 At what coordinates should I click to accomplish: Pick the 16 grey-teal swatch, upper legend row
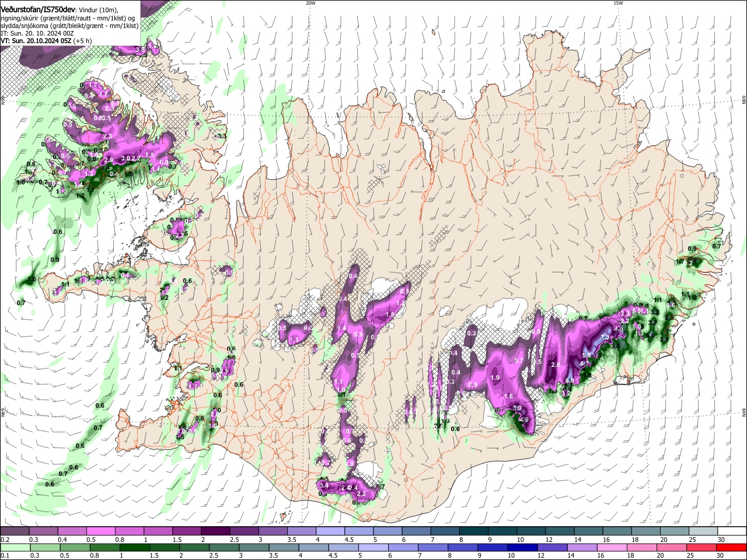tap(617, 531)
